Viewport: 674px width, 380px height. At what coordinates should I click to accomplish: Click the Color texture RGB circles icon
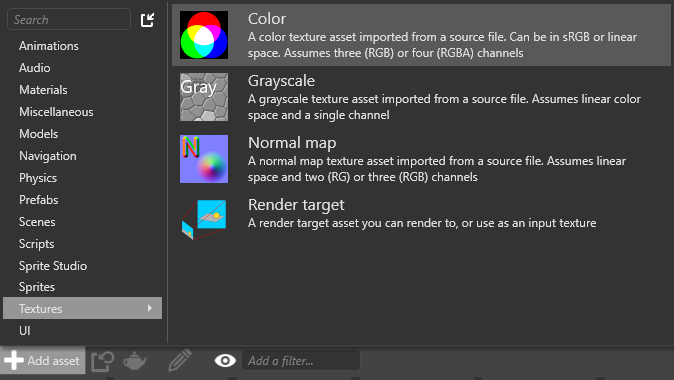pyautogui.click(x=204, y=35)
